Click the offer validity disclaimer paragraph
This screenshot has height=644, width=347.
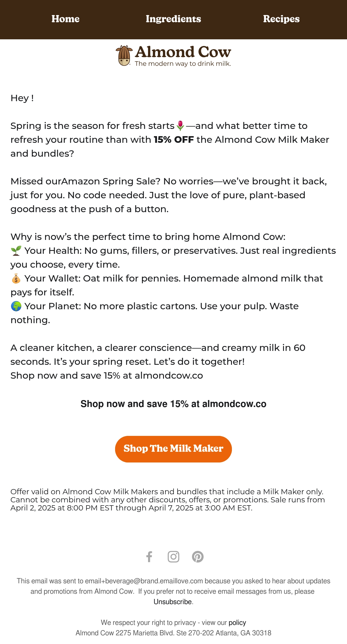(168, 500)
